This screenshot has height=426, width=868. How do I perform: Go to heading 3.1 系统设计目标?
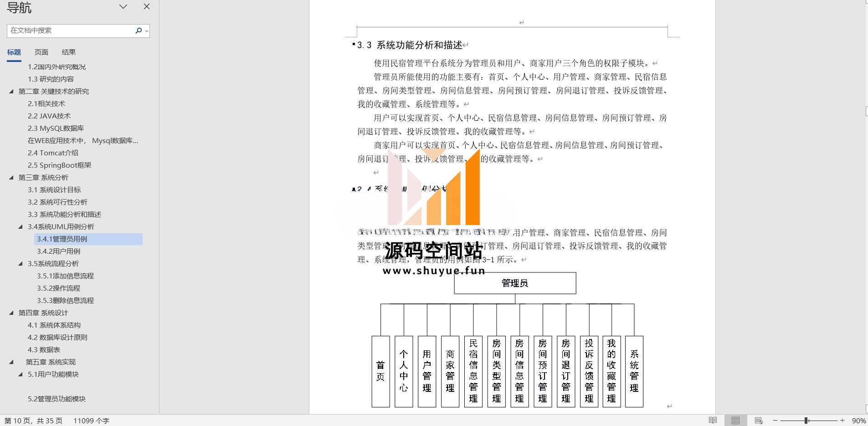[54, 190]
